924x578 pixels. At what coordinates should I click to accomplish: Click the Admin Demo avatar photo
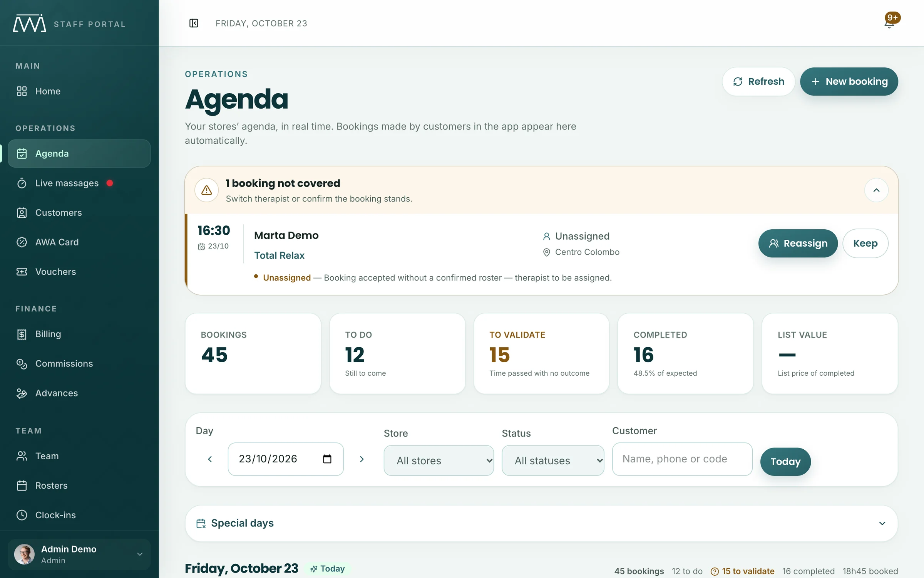point(24,554)
